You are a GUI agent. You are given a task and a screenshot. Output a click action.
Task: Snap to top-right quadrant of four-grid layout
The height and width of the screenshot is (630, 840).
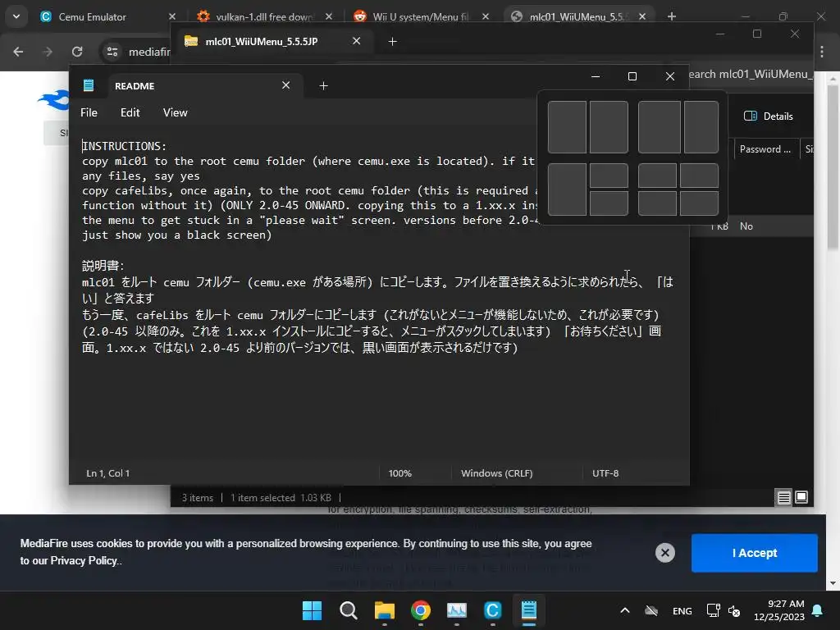click(699, 176)
